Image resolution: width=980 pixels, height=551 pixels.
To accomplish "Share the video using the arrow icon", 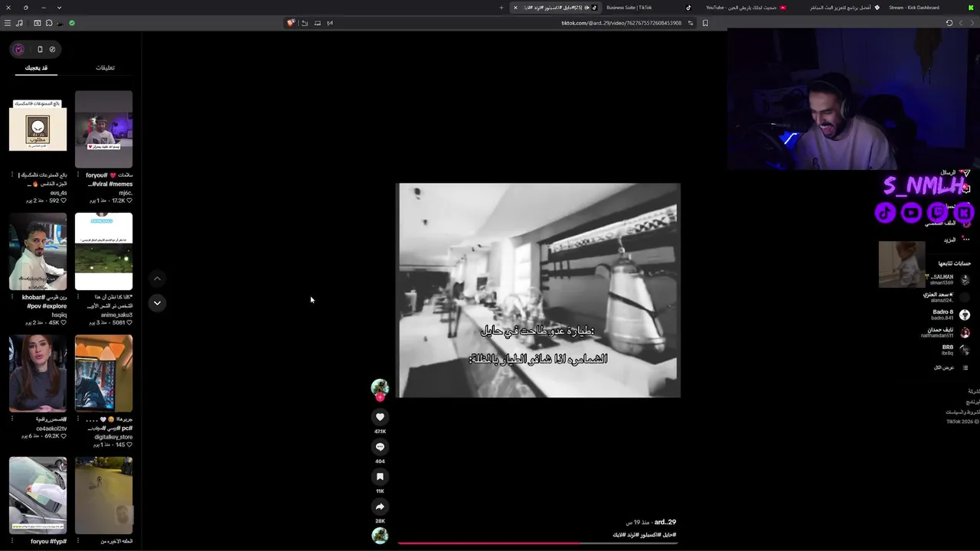I will click(x=380, y=507).
